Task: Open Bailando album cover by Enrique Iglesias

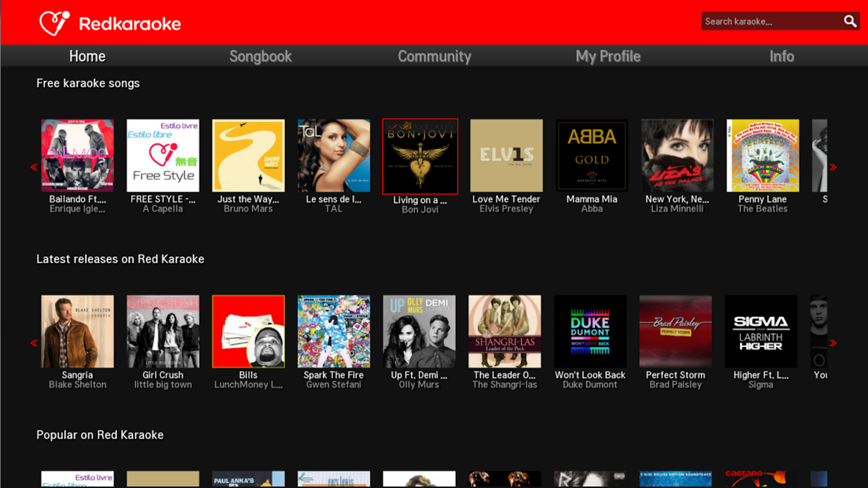Action: 78,156
